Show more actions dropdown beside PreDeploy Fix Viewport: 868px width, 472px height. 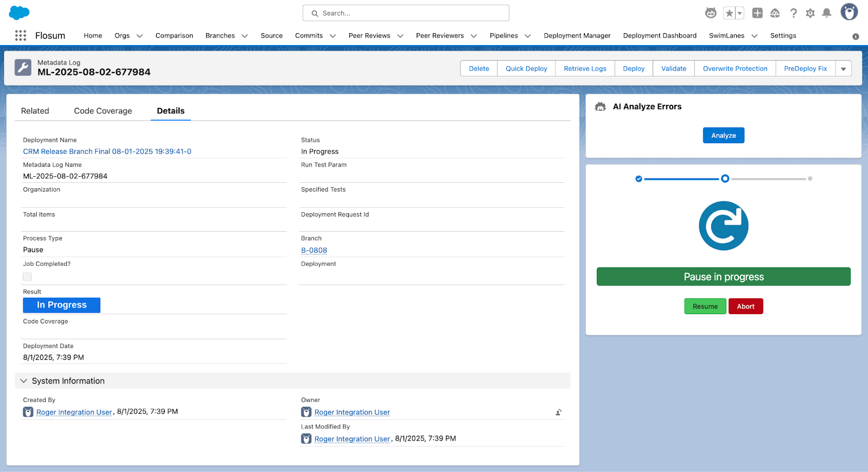[x=844, y=69]
